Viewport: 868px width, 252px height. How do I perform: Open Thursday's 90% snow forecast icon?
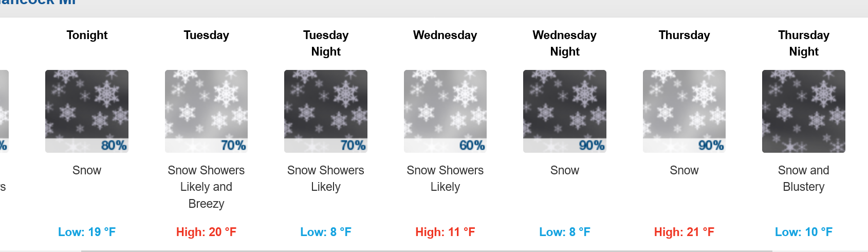(x=684, y=111)
